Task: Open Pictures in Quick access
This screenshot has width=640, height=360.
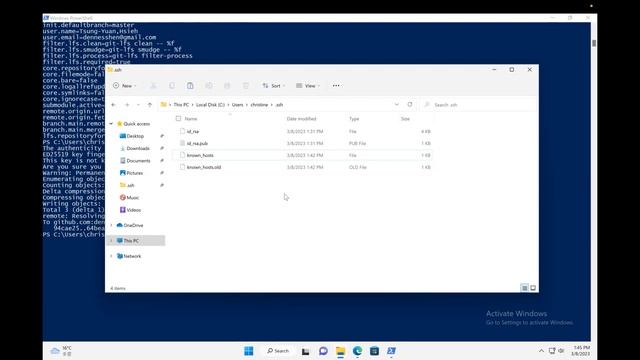Action: [x=135, y=173]
